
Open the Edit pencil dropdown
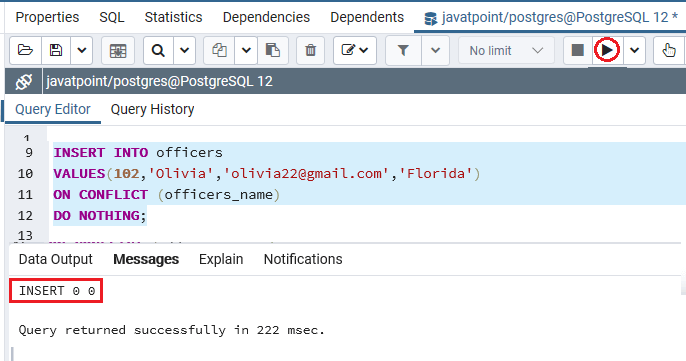355,50
